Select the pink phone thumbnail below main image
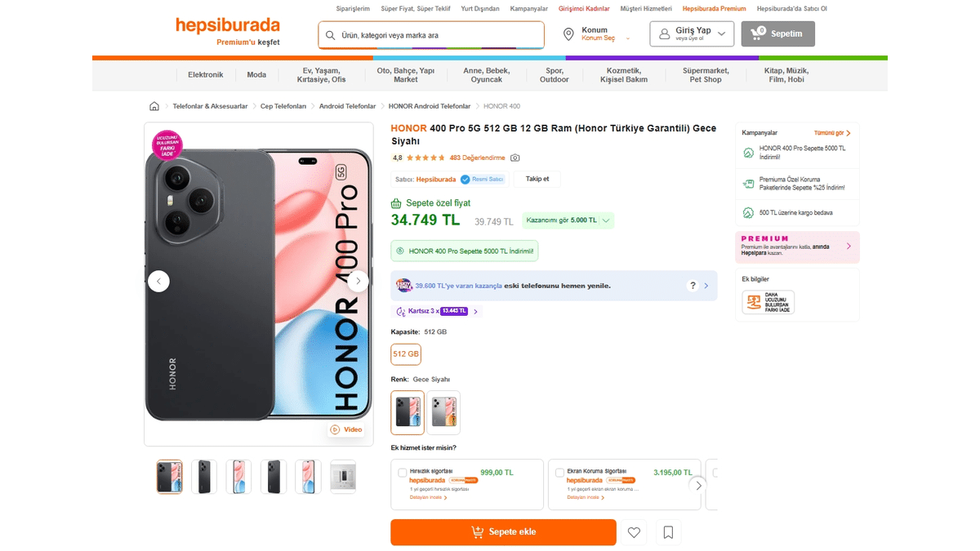The height and width of the screenshot is (551, 980). point(238,476)
